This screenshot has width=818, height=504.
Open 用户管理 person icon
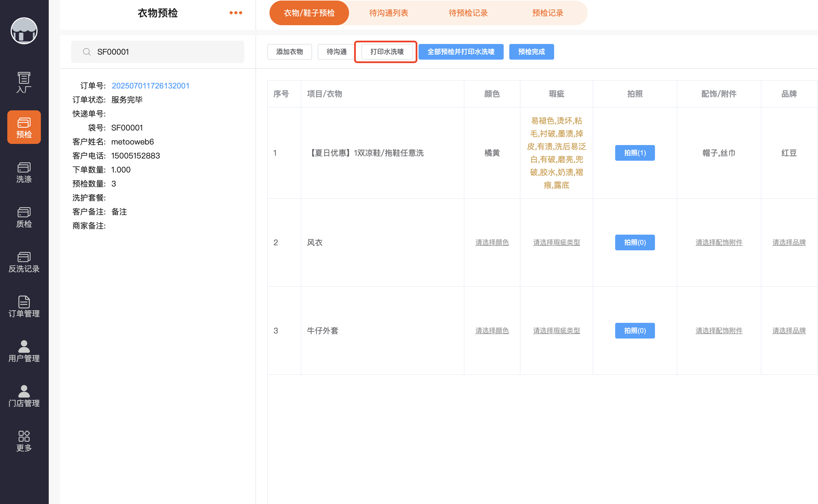pyautogui.click(x=24, y=351)
